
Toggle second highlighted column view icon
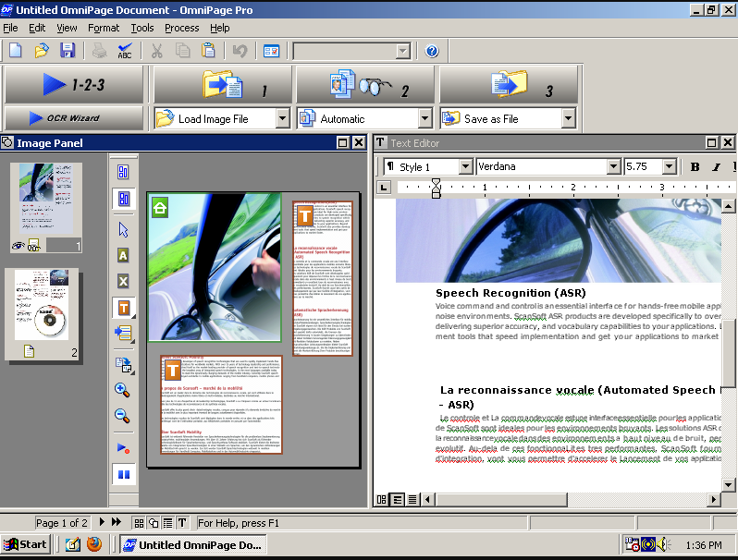(124, 199)
